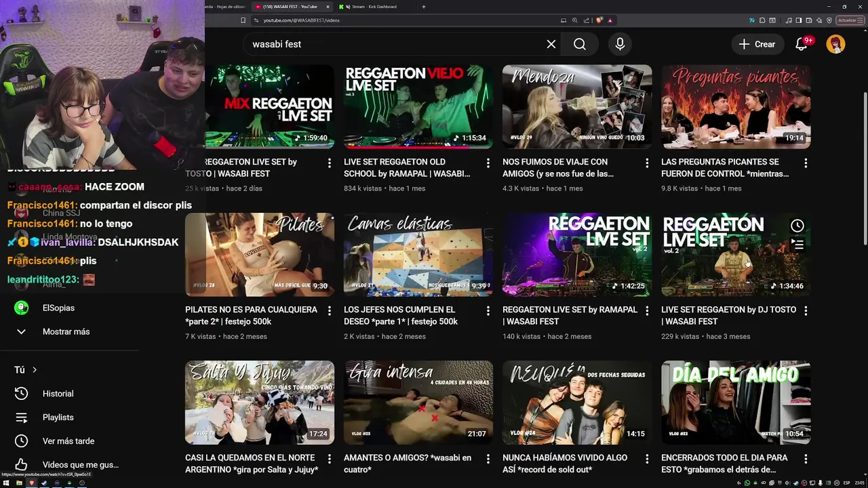Click the magnifier search button
The height and width of the screenshot is (488, 868).
point(580,44)
